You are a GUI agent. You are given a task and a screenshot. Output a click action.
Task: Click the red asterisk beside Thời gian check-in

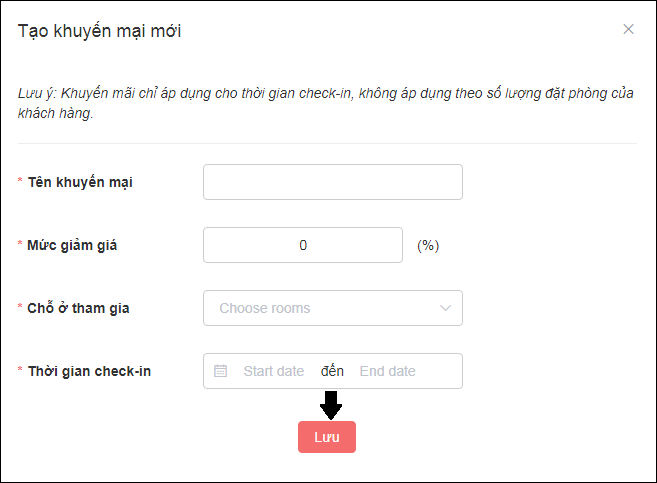coord(20,369)
